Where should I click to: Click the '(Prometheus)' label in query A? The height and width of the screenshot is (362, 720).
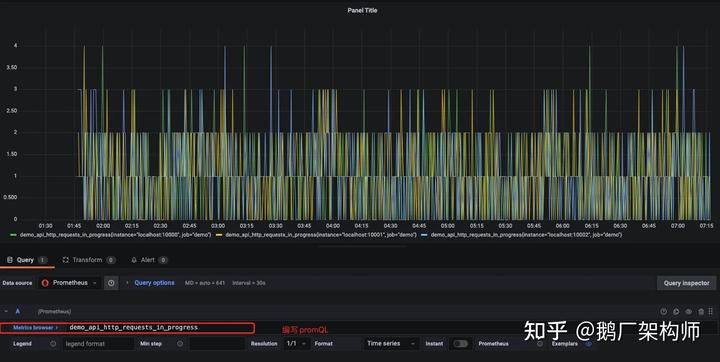(54, 311)
